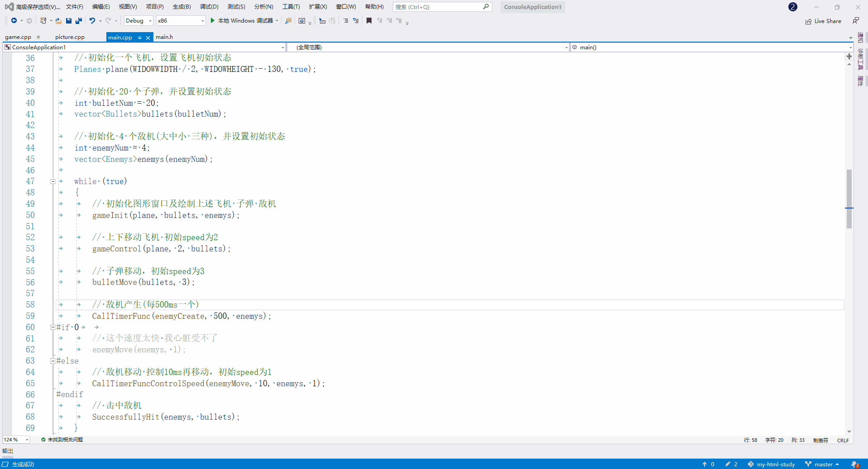
Task: Save the current file with the floppy icon
Action: [x=69, y=21]
